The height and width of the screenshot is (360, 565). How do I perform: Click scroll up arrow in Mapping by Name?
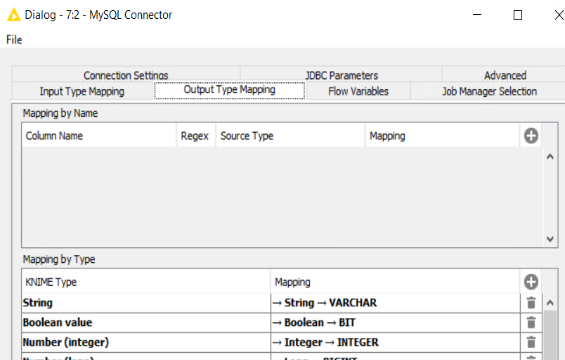[550, 156]
